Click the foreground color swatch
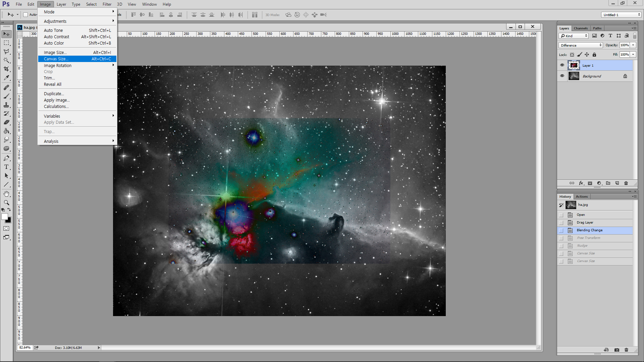The height and width of the screenshot is (362, 644). tap(4, 217)
